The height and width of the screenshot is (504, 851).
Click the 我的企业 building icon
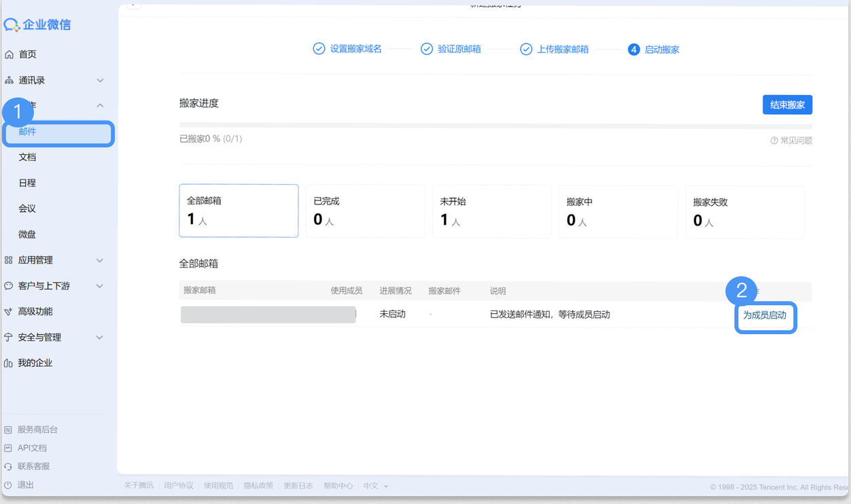tap(9, 363)
